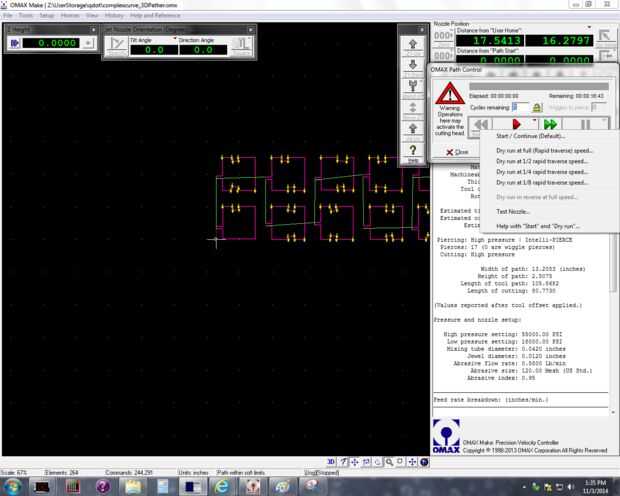Click the lower up-arrow button in floating toolbar

tap(412, 130)
